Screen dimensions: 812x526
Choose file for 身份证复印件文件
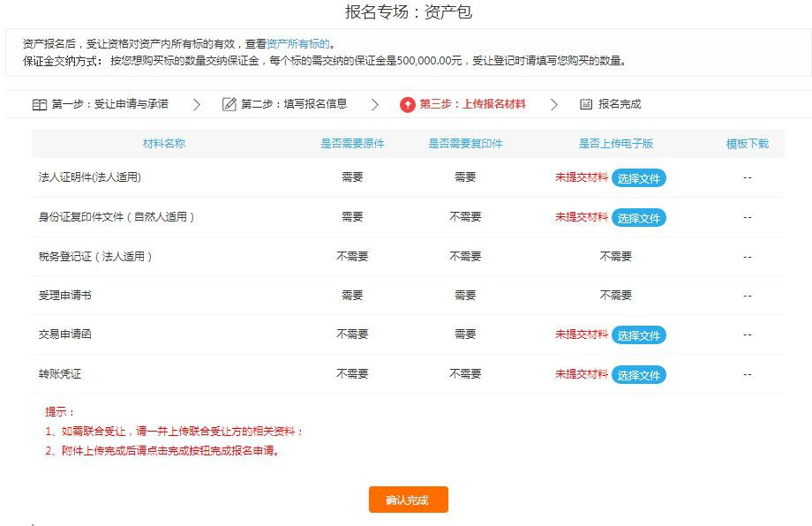[638, 218]
